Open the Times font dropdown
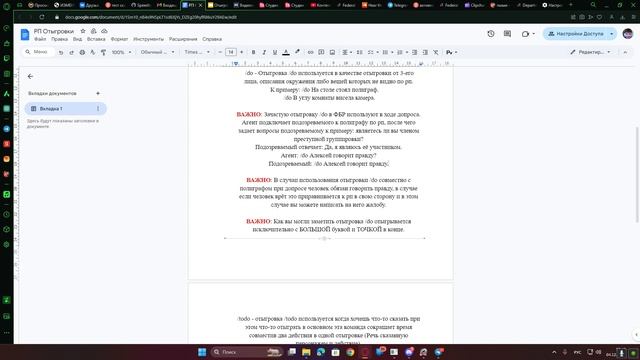640x360 pixels. click(197, 52)
